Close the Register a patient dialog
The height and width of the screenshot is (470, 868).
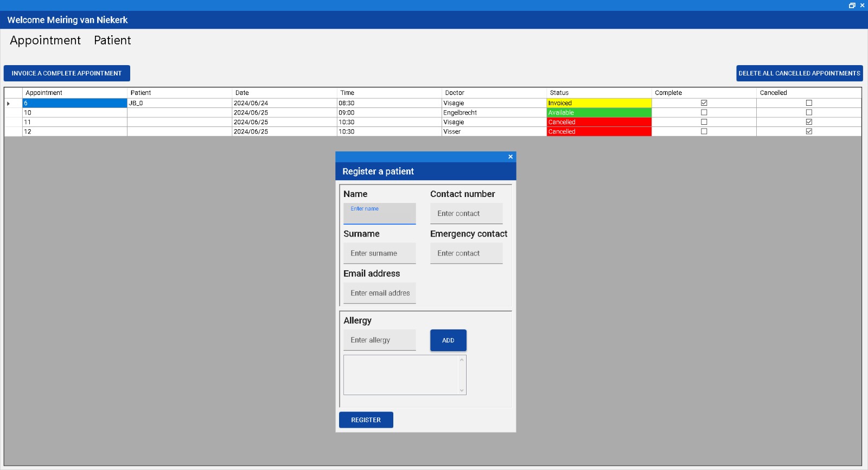point(510,157)
